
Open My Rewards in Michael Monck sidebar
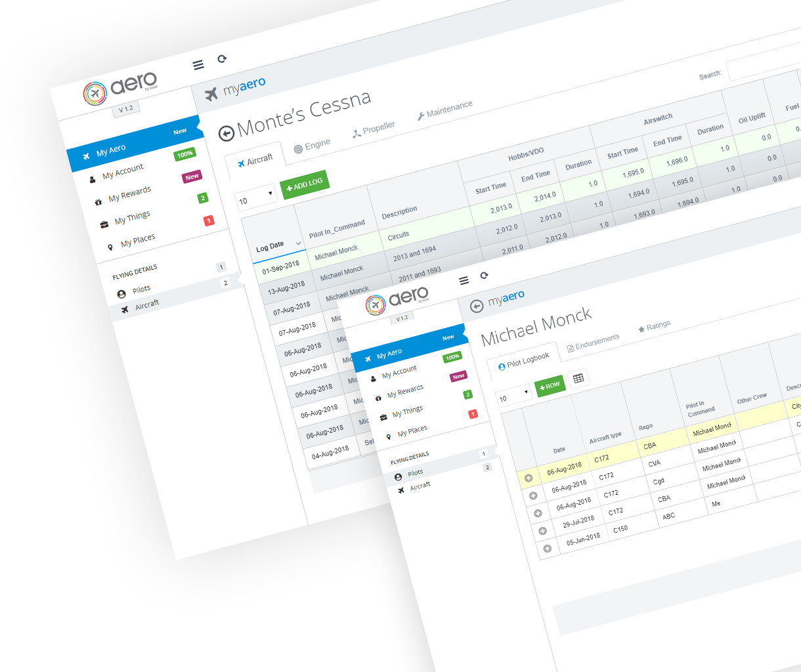pyautogui.click(x=405, y=391)
